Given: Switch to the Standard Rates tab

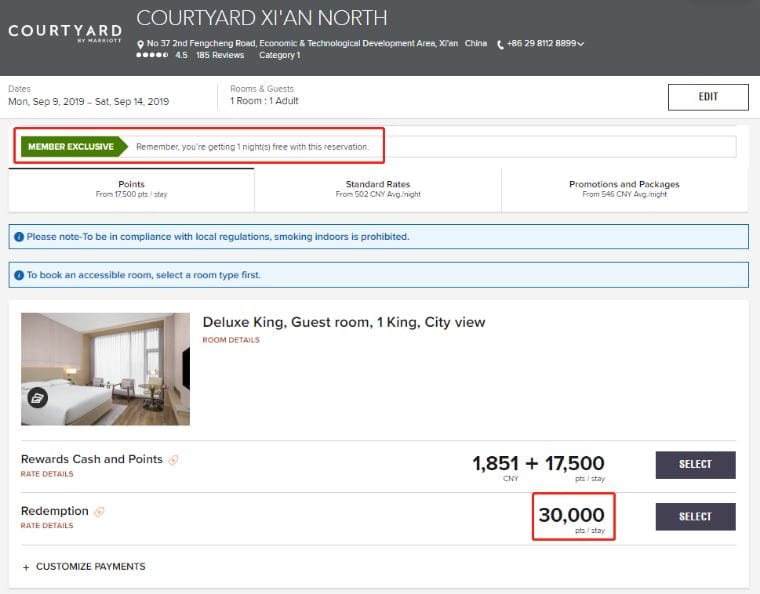Looking at the screenshot, I should [x=377, y=189].
